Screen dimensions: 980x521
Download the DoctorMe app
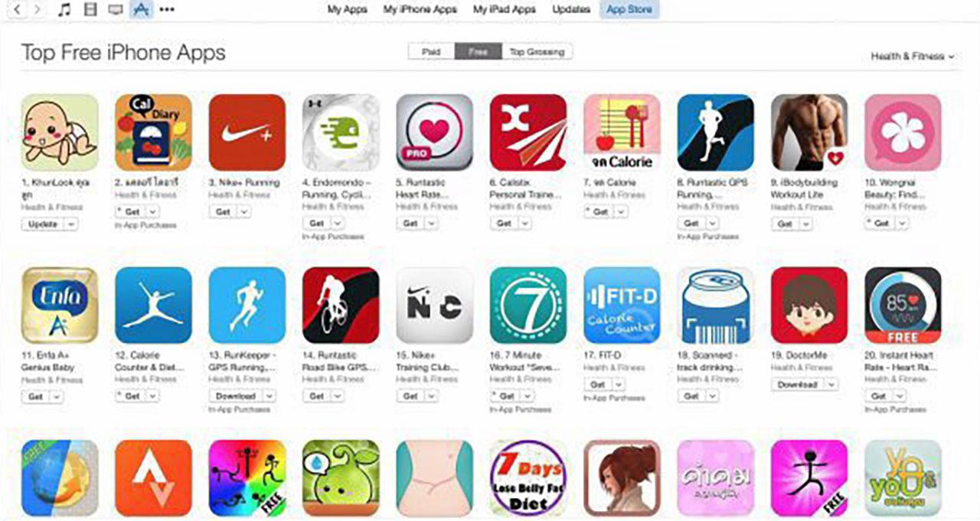[x=798, y=385]
